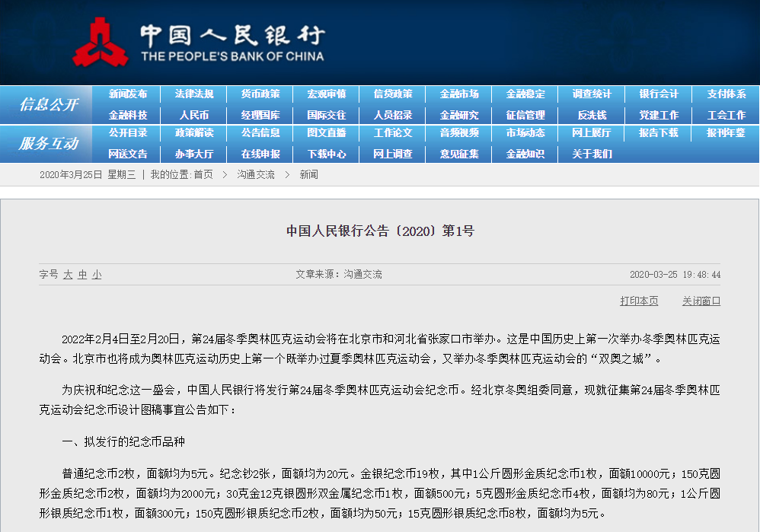The image size is (760, 532).
Task: Open 金融知识 page
Action: coord(525,154)
